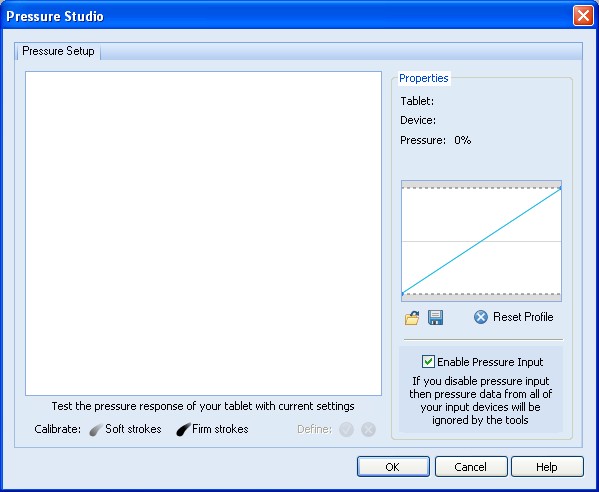
Task: Click the bottom-left pressure curve node
Action: (403, 294)
